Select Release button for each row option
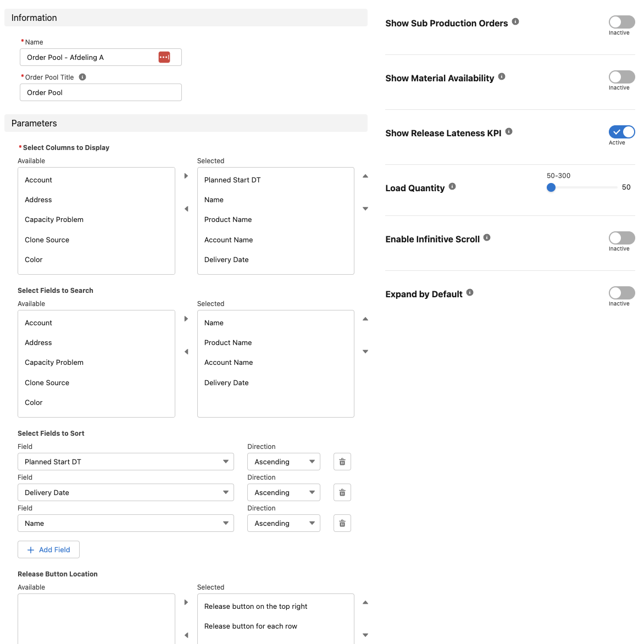644x644 pixels. pos(251,626)
